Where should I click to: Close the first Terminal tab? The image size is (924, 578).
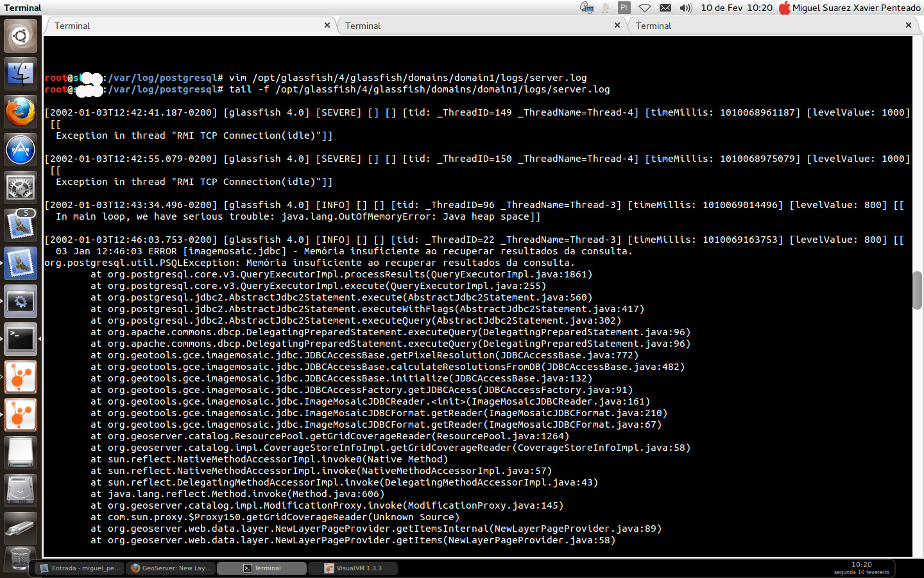(327, 25)
